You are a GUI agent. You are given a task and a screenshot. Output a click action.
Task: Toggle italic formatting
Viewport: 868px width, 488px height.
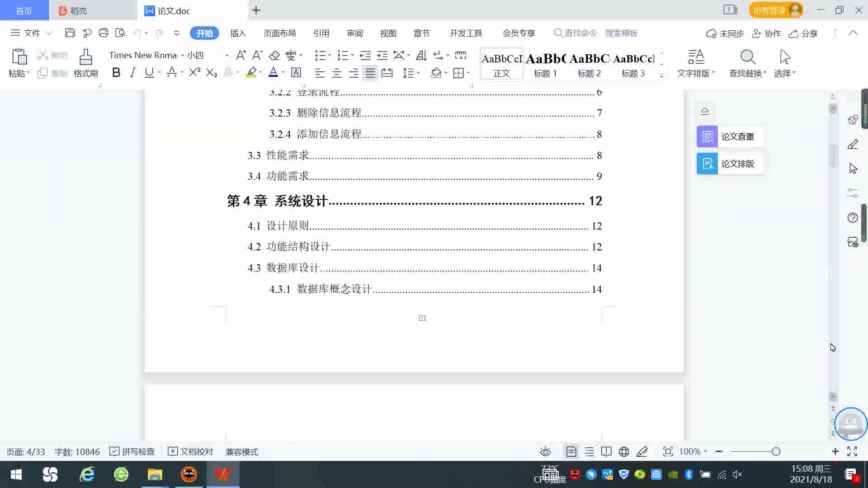(x=132, y=73)
